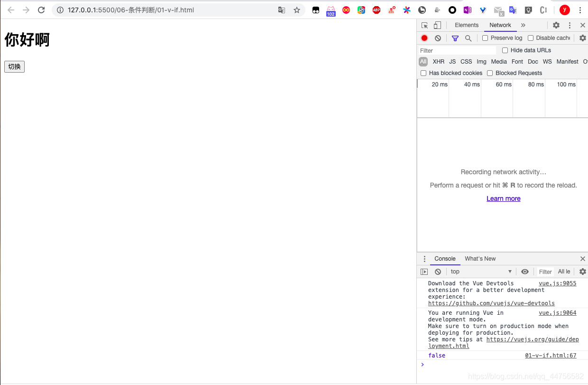
Task: Open vue.js:9064 source link
Action: point(558,313)
